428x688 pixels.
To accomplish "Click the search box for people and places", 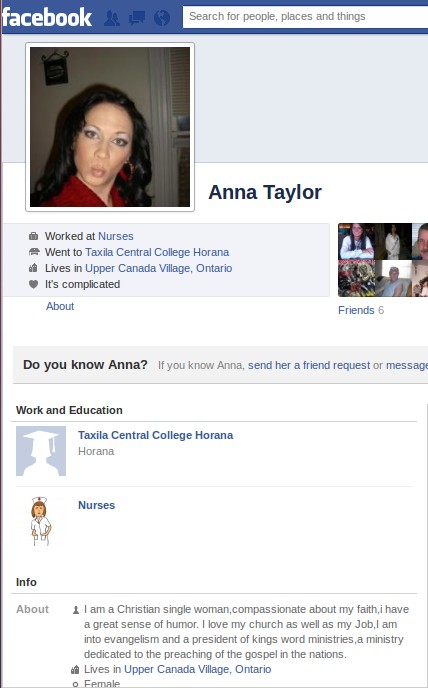I will (305, 17).
